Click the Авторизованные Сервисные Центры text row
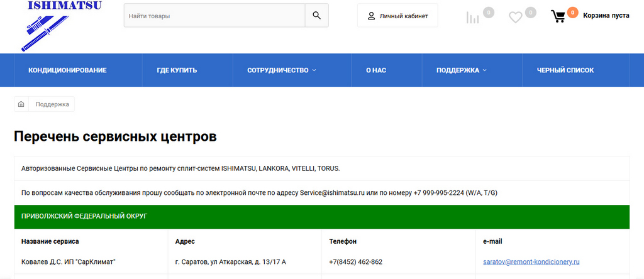Viewport: 644px width, 279px height. [321, 168]
